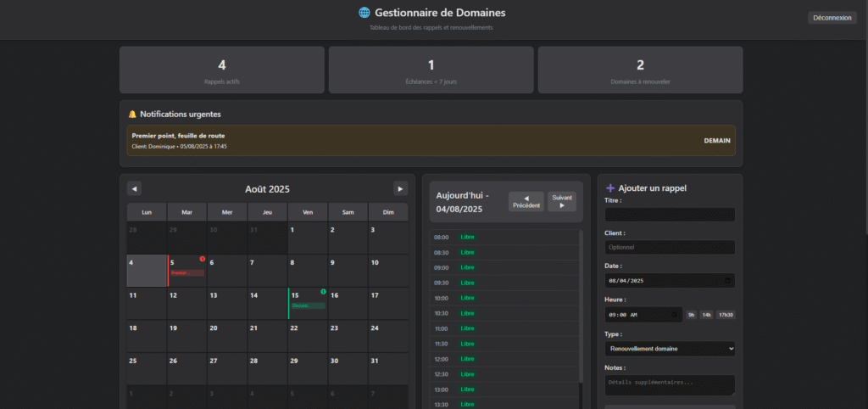
Task: Click the 11:00 Libre time slot
Action: point(504,328)
